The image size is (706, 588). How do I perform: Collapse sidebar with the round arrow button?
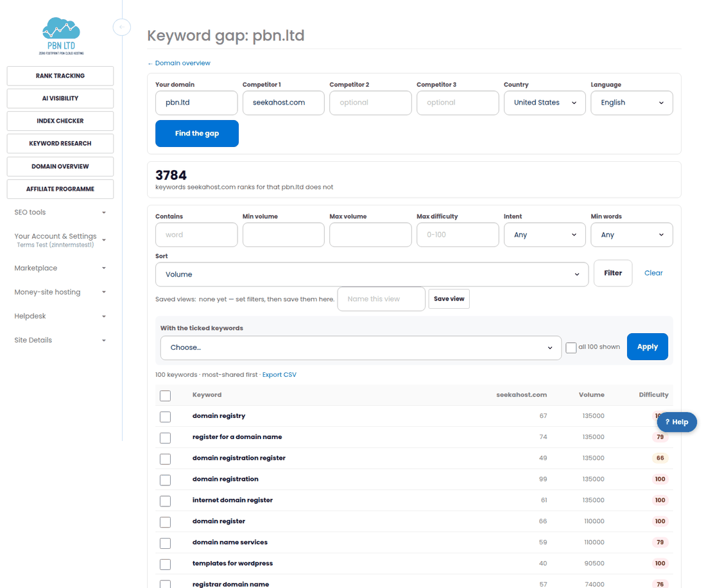coord(121,27)
